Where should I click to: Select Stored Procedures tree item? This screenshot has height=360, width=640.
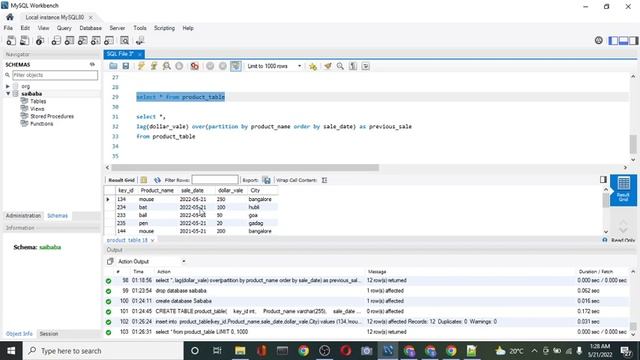(52, 116)
